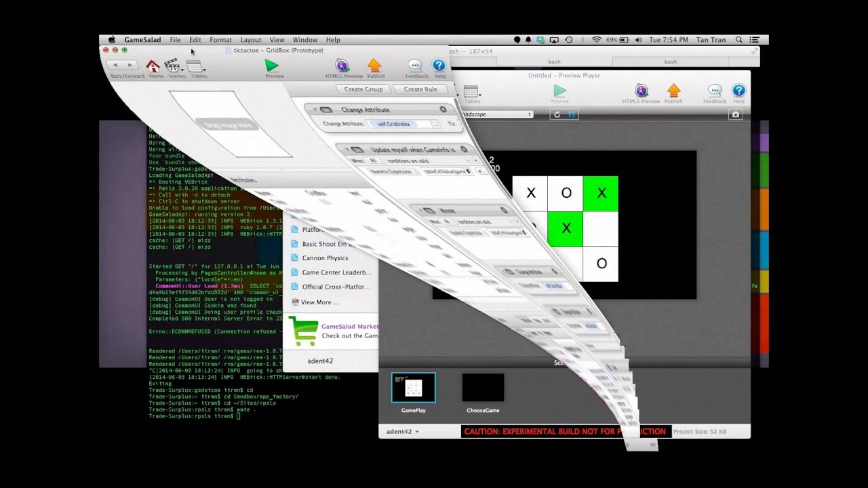Image resolution: width=868 pixels, height=488 pixels.
Task: Open Scenes clapperboard icon in GridBox toolbar
Action: (x=174, y=66)
